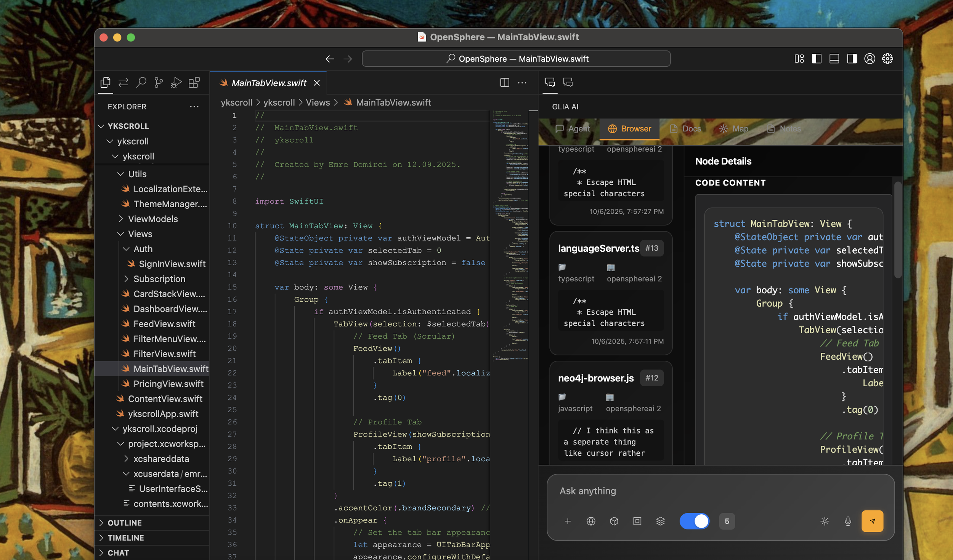Viewport: 953px width, 560px height.
Task: Split the editor to the right
Action: tap(504, 82)
